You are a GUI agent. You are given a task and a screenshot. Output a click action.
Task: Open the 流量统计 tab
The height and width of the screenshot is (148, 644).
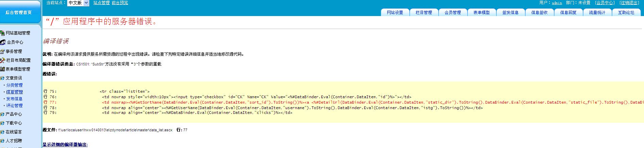point(597,13)
